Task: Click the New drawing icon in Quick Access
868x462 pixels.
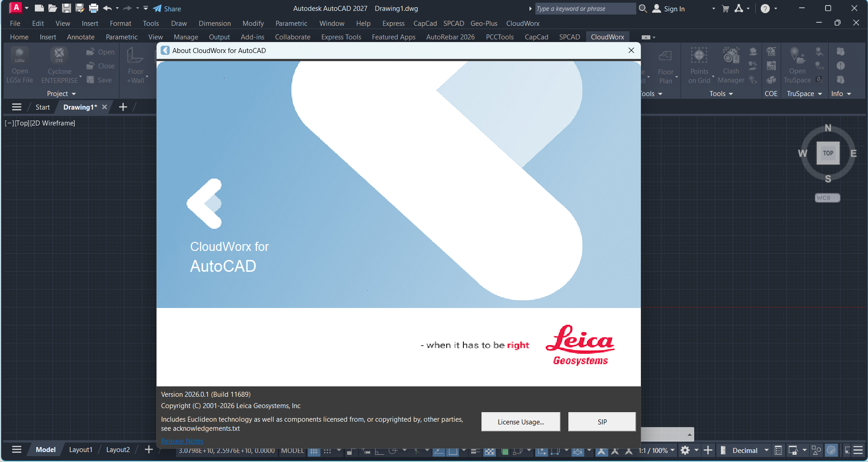Action: click(39, 8)
